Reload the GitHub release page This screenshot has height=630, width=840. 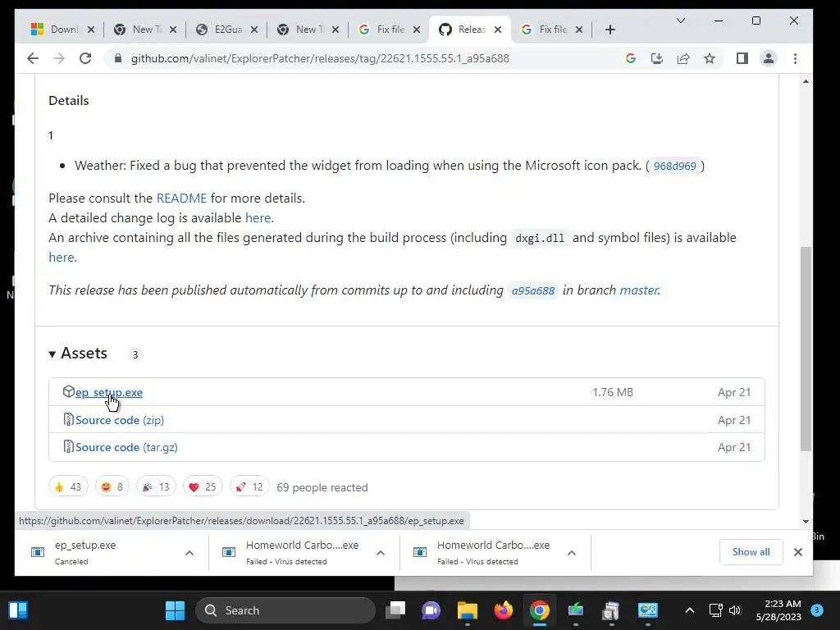click(85, 58)
